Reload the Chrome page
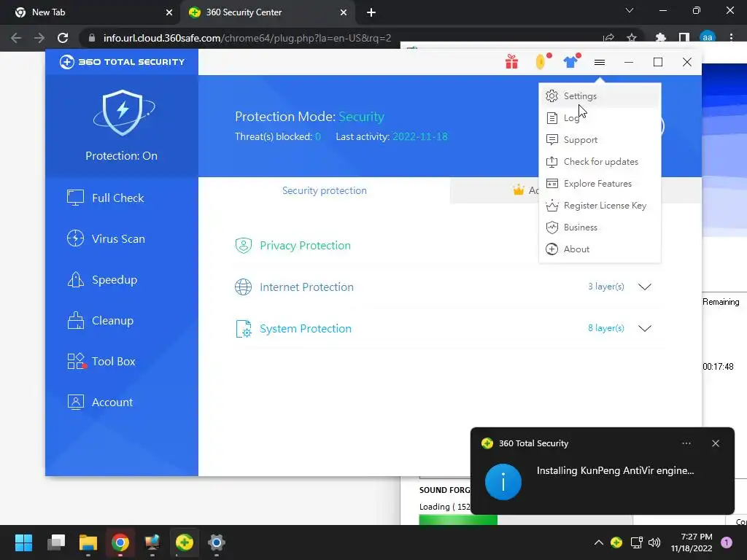Viewport: 747px width, 560px height. 63,38
